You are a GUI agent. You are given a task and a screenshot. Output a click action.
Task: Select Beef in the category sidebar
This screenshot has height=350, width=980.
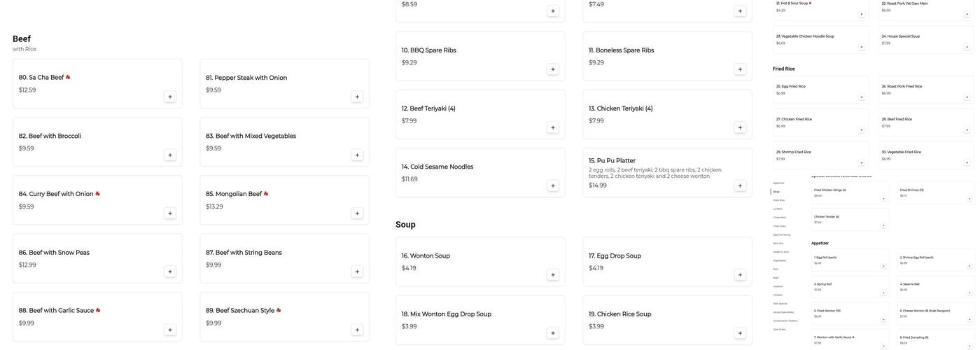click(x=776, y=278)
